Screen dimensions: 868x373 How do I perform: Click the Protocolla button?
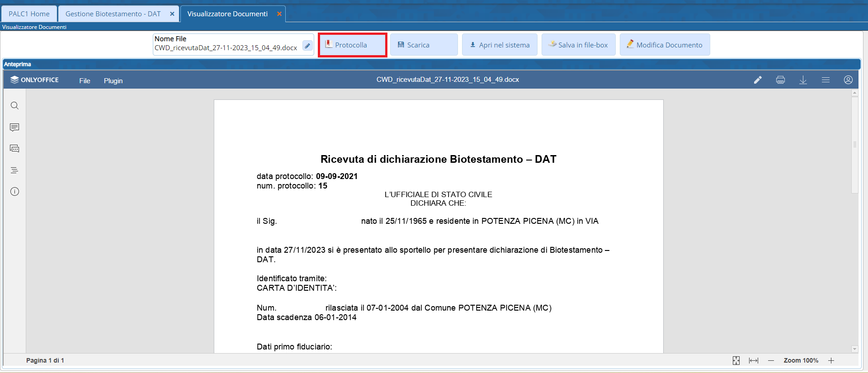tap(352, 45)
